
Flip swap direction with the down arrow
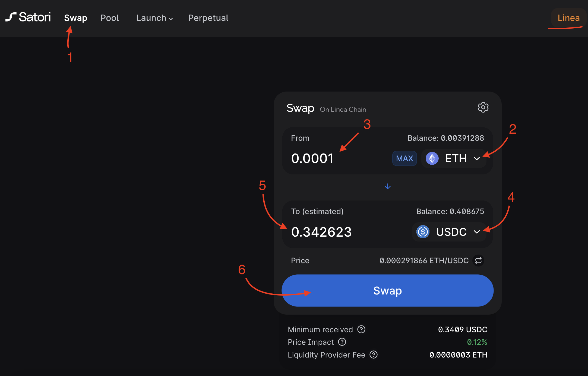[387, 186]
